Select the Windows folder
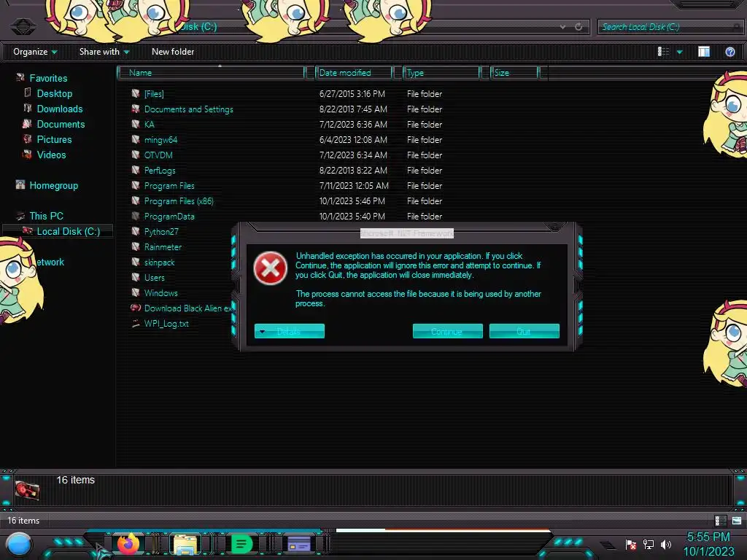 click(x=161, y=293)
